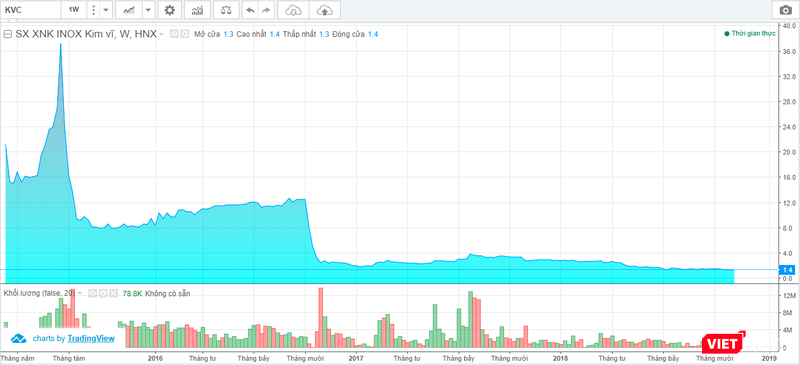Screen dimensions: 800x365
Task: Expand the interval dropdown arrow
Action: click(x=106, y=10)
